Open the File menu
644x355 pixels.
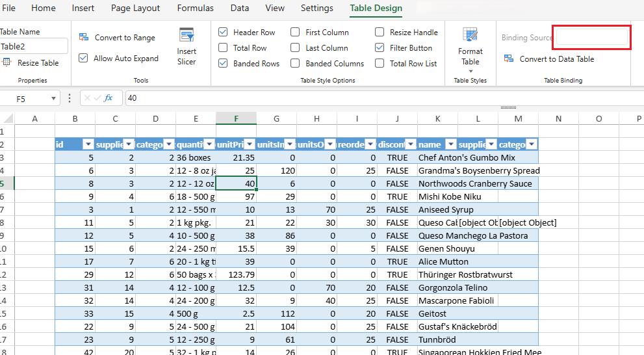(8, 8)
